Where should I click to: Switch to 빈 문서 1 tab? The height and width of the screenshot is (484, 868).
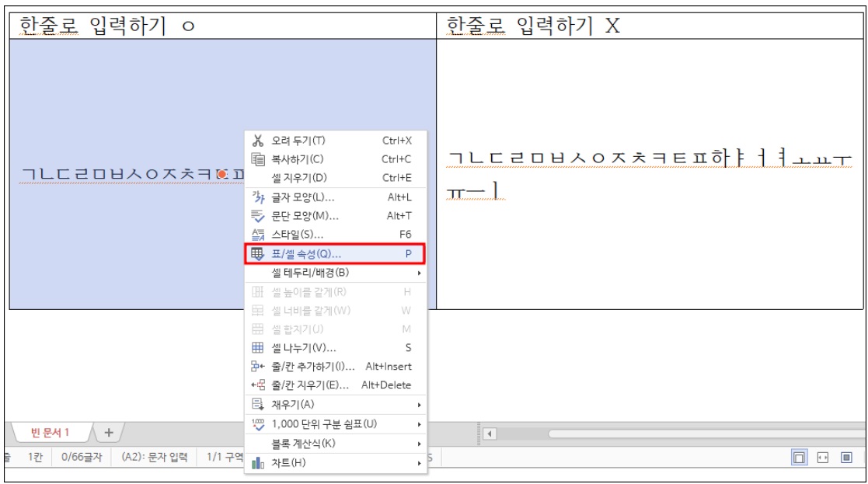click(x=50, y=433)
